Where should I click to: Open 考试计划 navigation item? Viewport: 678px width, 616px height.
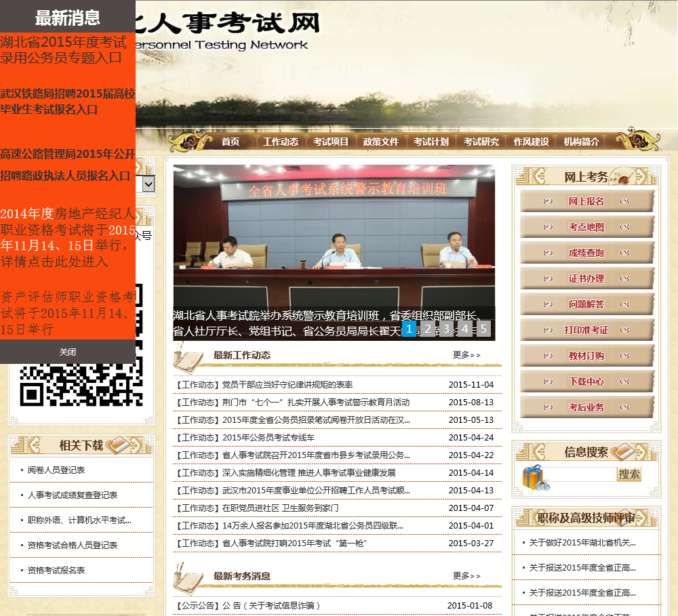pyautogui.click(x=431, y=142)
